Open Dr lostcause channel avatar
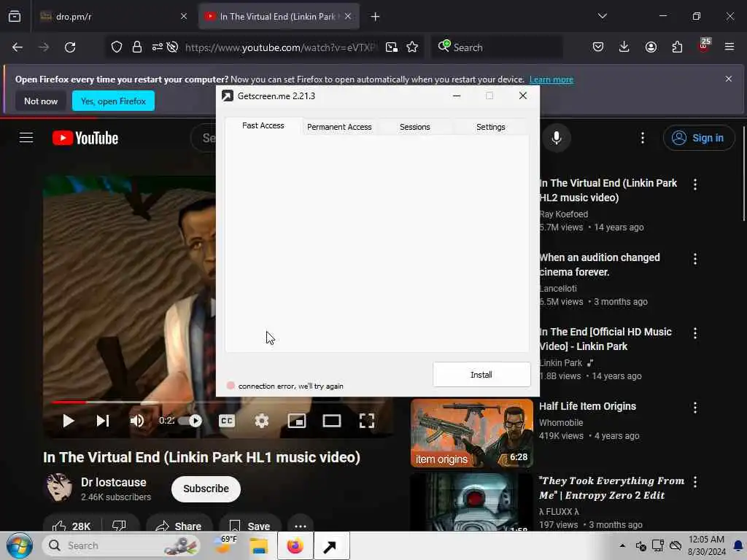The image size is (747, 560). pyautogui.click(x=58, y=488)
